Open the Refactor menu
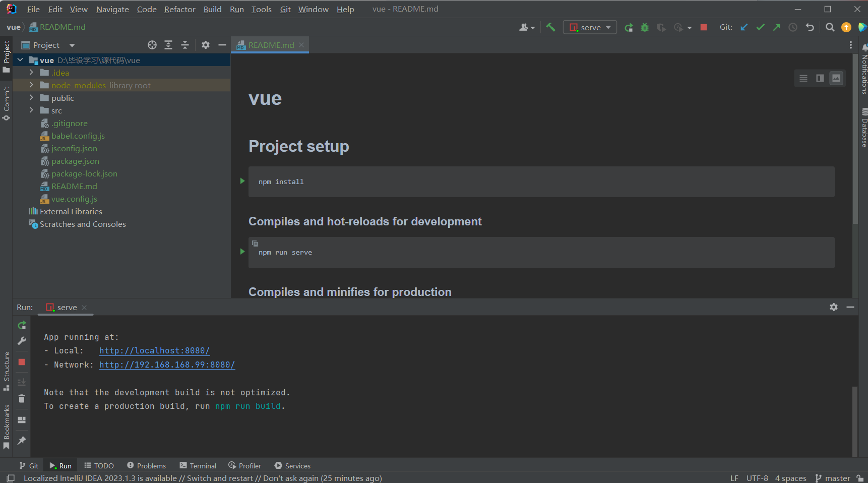Viewport: 868px width, 483px height. 179,9
